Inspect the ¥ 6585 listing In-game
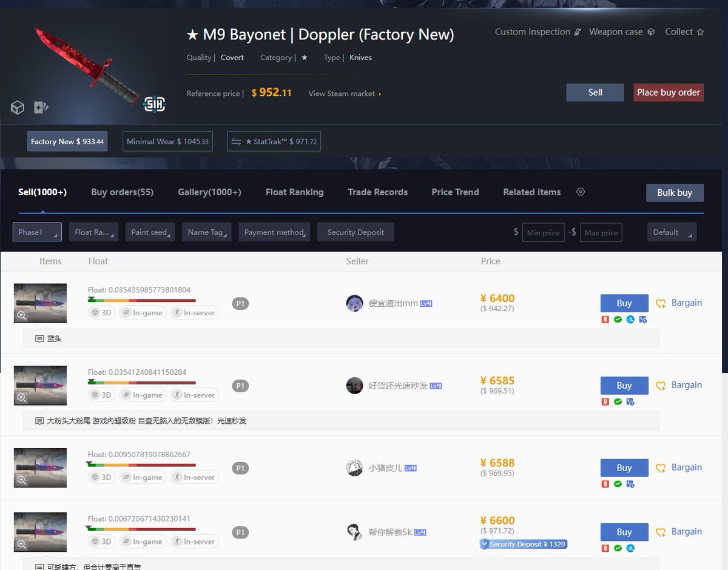 pos(142,395)
